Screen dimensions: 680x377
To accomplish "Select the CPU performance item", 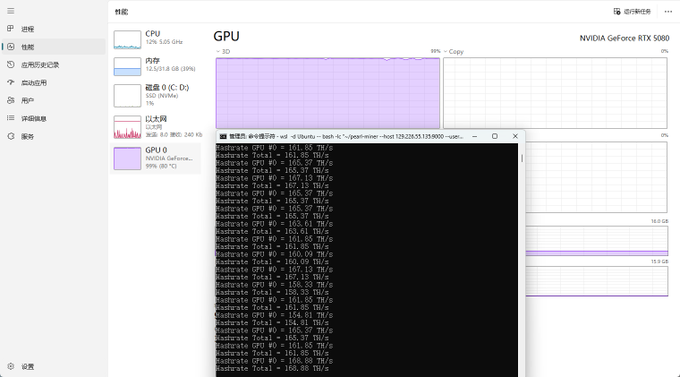I will pos(156,39).
